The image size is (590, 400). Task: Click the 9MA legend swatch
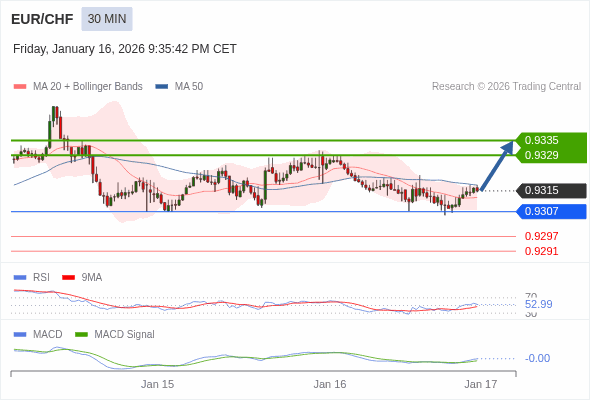pyautogui.click(x=68, y=278)
